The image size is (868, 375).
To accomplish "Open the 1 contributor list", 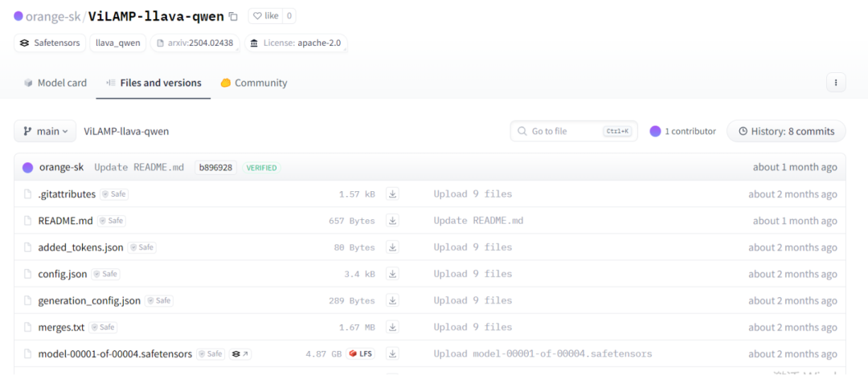I will [x=683, y=132].
